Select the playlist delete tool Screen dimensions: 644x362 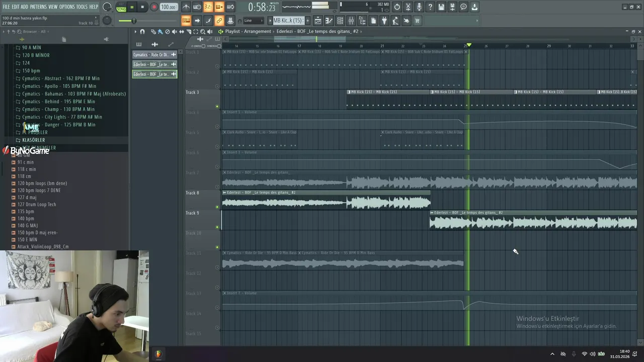pos(168,32)
